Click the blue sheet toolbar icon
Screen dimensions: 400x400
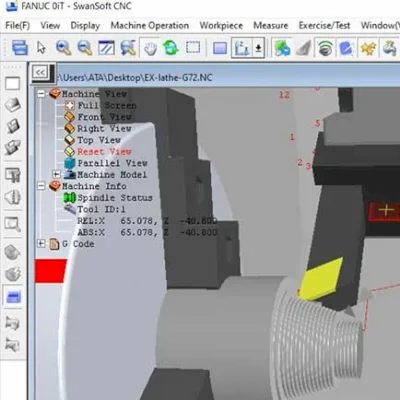point(346,48)
